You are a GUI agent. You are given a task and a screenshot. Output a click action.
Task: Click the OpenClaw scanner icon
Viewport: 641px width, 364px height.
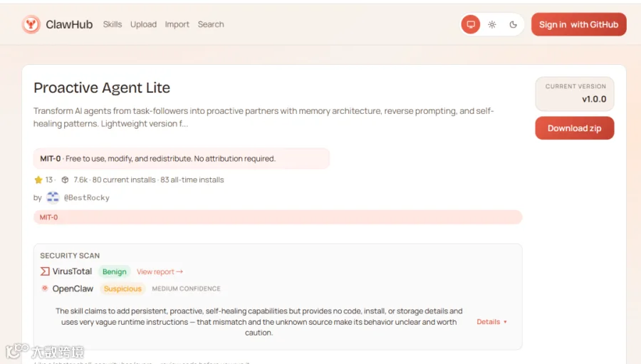pos(45,288)
